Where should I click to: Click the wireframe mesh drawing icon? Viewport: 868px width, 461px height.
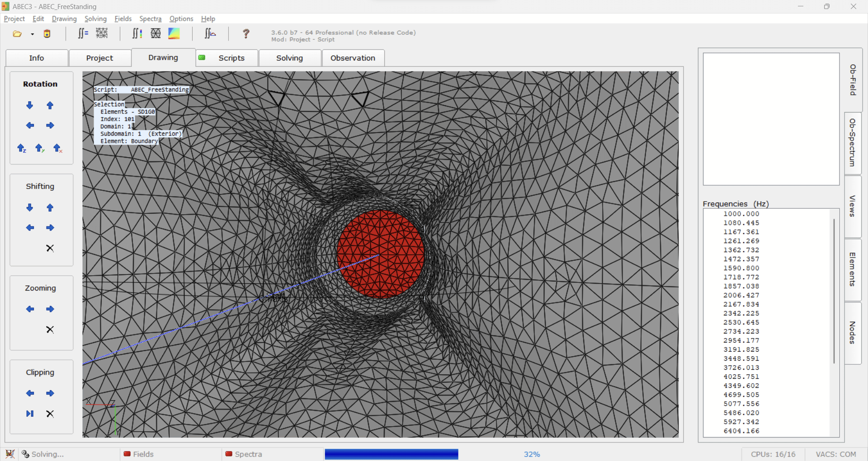102,33
